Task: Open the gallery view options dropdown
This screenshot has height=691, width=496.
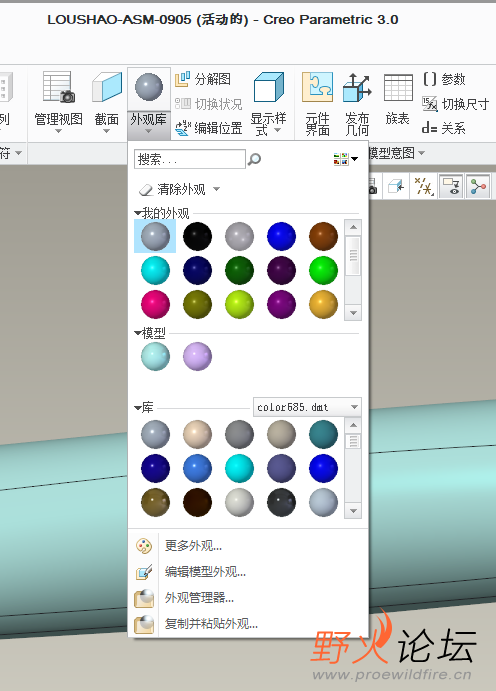Action: pyautogui.click(x=346, y=159)
